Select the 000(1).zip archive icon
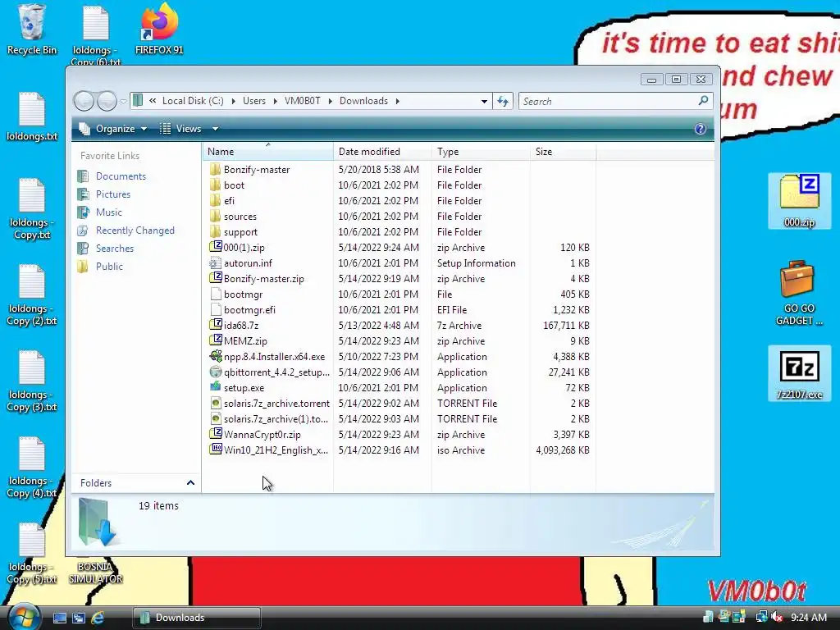Screen dimensions: 840x630 pos(215,247)
